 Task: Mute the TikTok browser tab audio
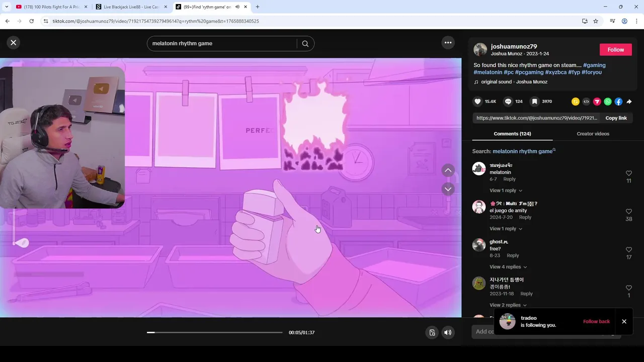click(x=237, y=7)
